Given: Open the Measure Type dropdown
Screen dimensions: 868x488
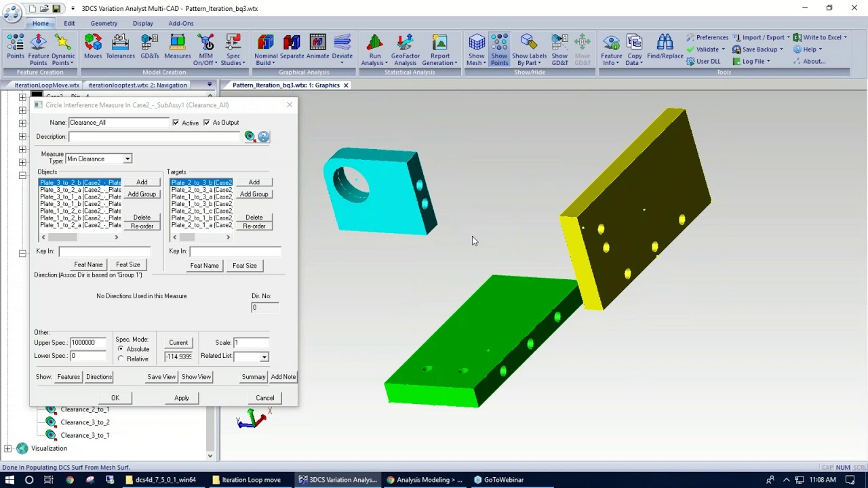Looking at the screenshot, I should coord(127,159).
